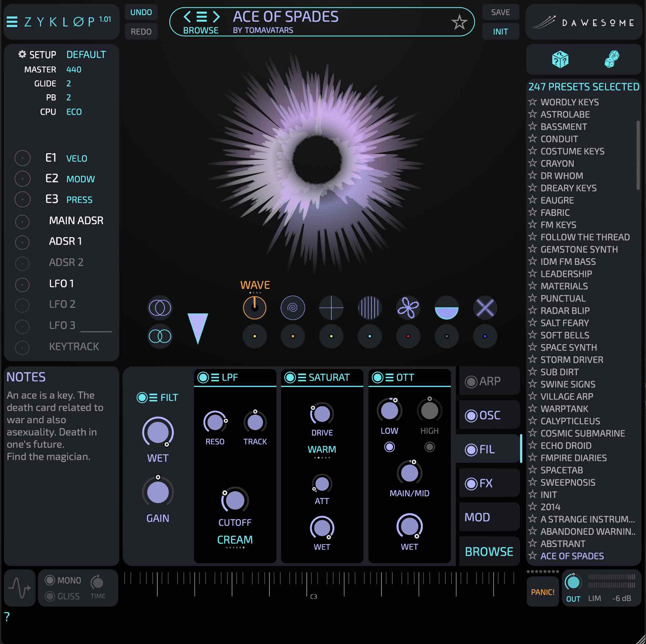The width and height of the screenshot is (646, 644).
Task: Click the yellow modulation dot under WAVE
Action: click(255, 336)
